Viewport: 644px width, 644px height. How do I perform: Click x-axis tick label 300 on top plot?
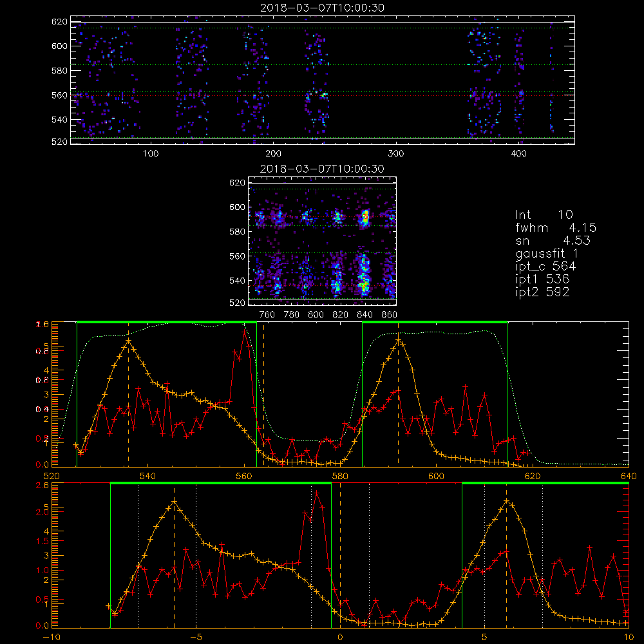pos(396,154)
